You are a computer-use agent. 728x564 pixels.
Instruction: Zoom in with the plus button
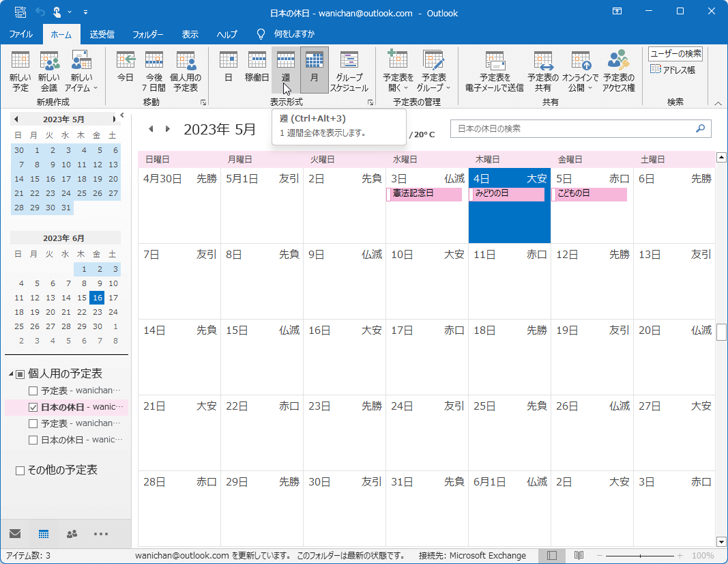(x=680, y=556)
